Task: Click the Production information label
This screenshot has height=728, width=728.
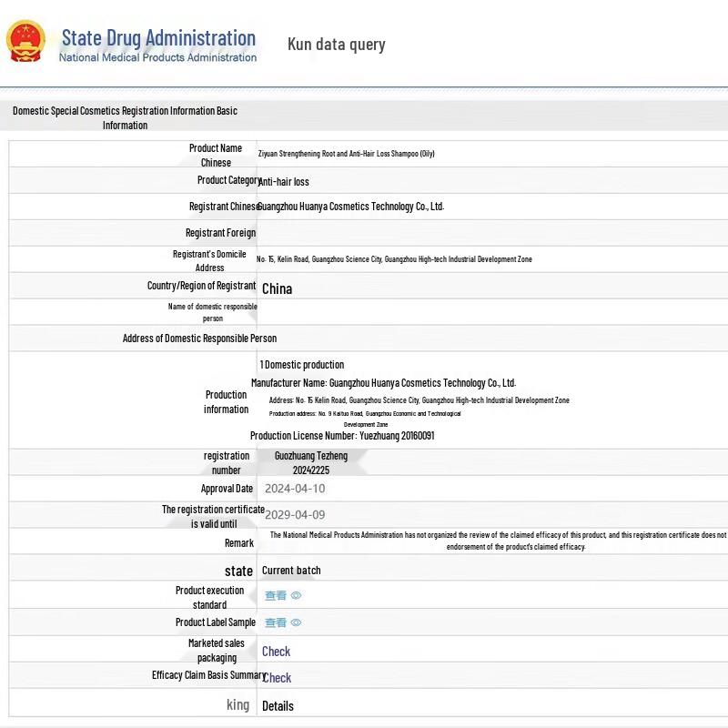Action: point(226,402)
